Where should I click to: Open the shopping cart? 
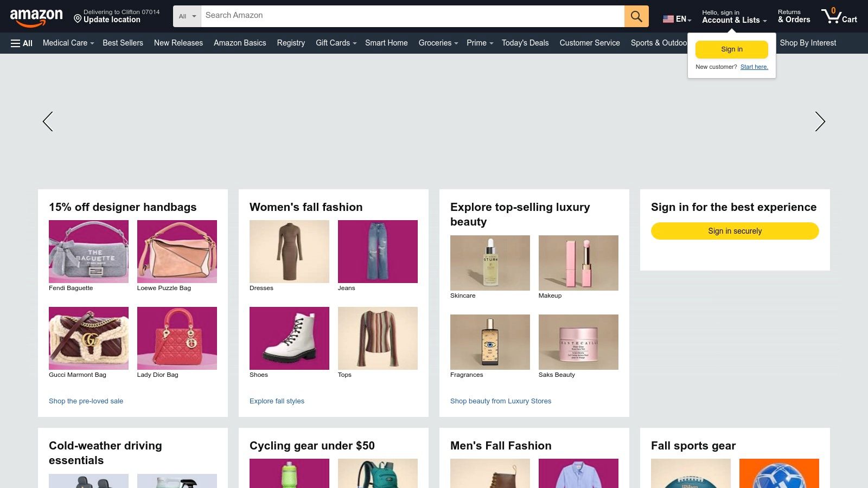[839, 16]
